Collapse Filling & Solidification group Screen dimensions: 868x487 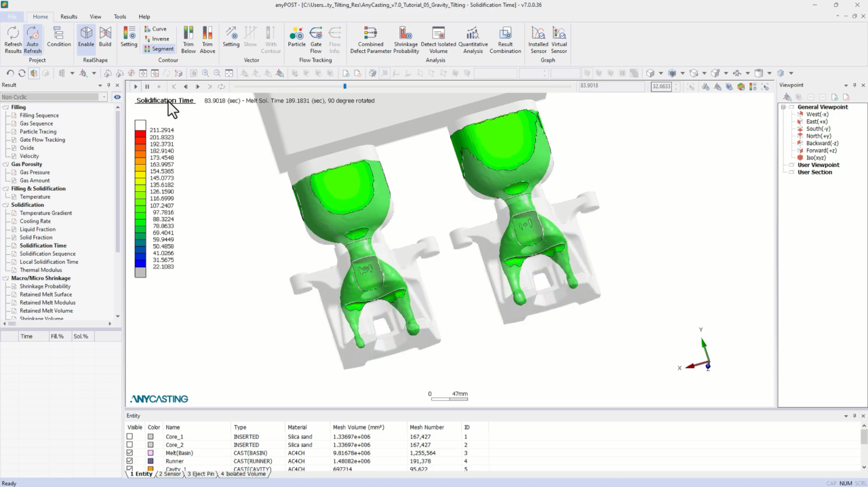[5, 189]
